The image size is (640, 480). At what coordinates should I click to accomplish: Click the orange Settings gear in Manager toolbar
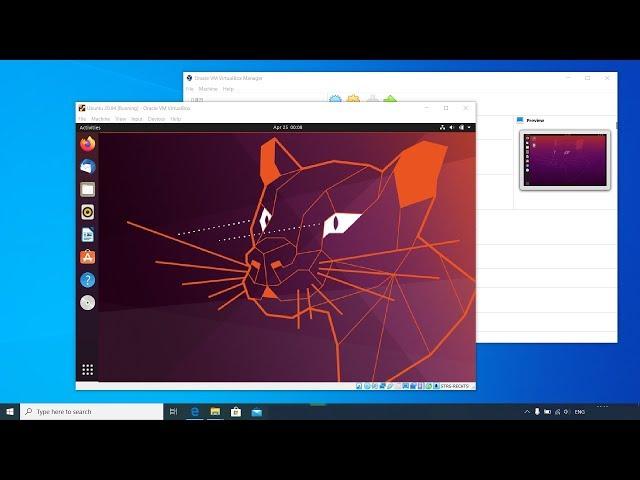coord(353,98)
